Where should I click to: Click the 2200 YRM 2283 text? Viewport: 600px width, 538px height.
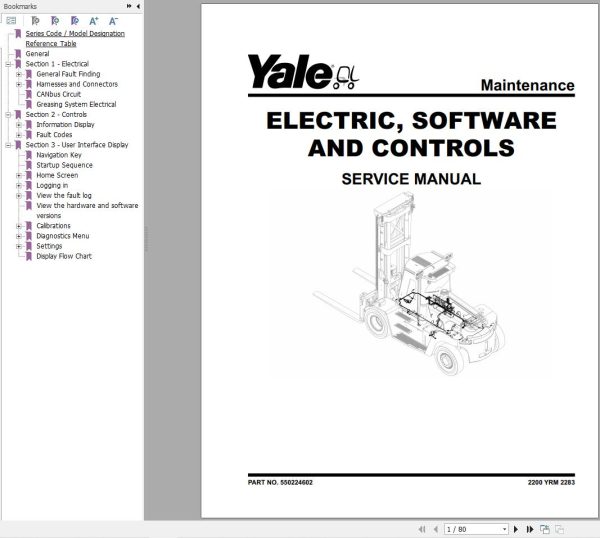(551, 483)
